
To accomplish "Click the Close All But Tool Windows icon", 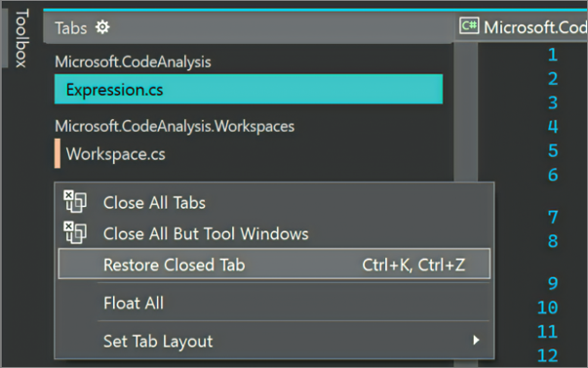I will [75, 233].
